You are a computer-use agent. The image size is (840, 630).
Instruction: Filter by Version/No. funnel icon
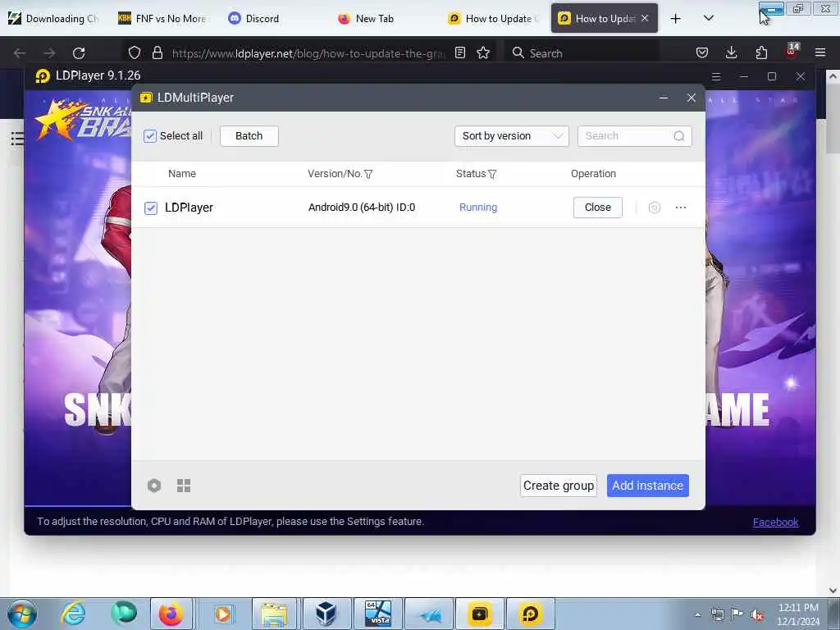tap(368, 174)
